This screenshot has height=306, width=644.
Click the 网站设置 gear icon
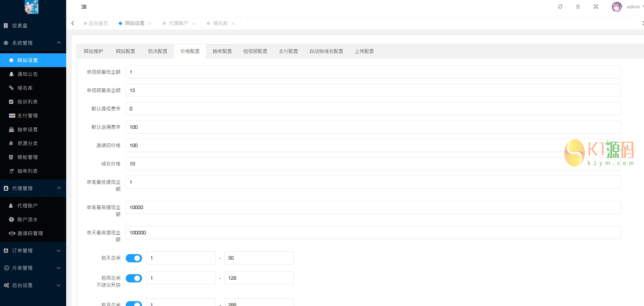(11, 60)
